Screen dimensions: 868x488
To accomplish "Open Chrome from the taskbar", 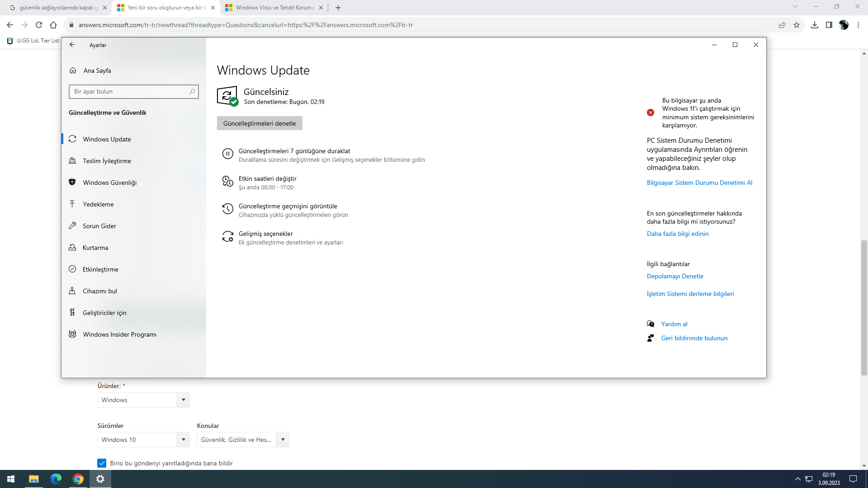I will coord(78,479).
